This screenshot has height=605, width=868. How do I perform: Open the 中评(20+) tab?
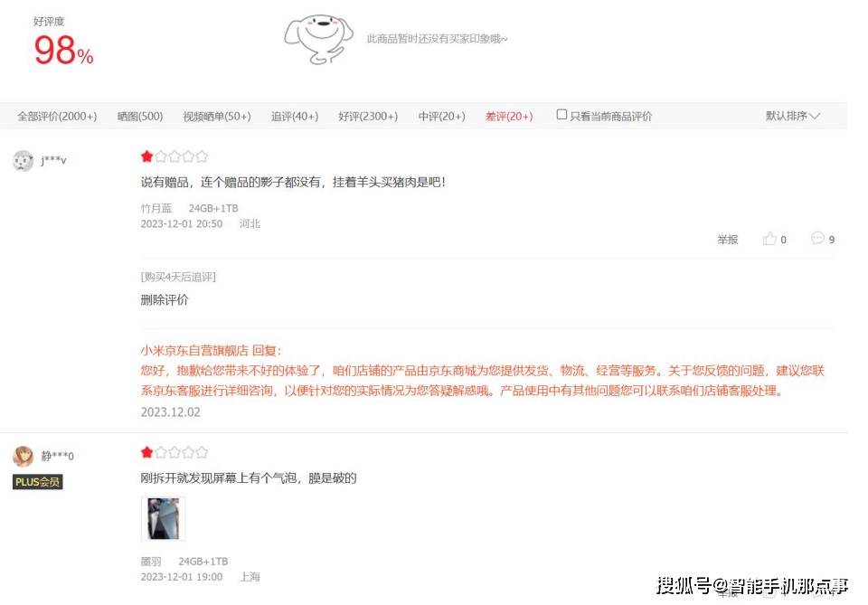(442, 117)
